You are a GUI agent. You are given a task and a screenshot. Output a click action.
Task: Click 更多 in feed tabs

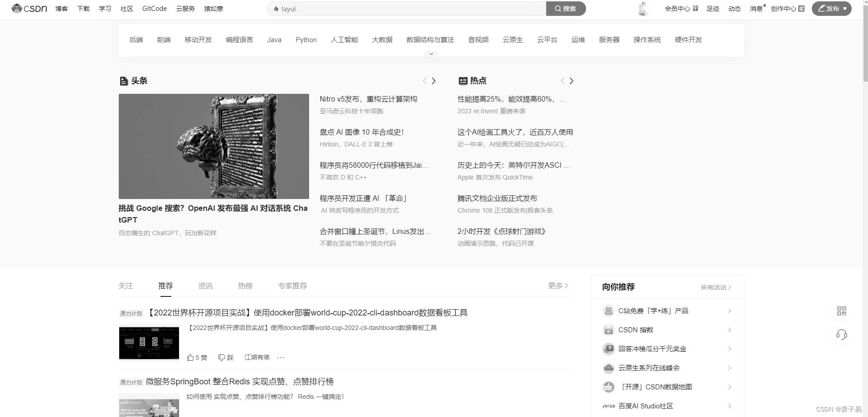click(558, 286)
